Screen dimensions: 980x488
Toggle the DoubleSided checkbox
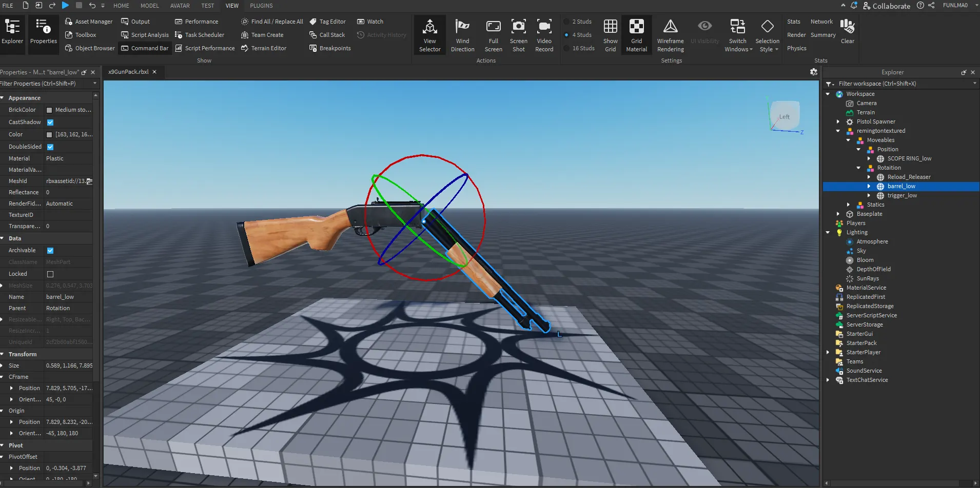tap(50, 147)
